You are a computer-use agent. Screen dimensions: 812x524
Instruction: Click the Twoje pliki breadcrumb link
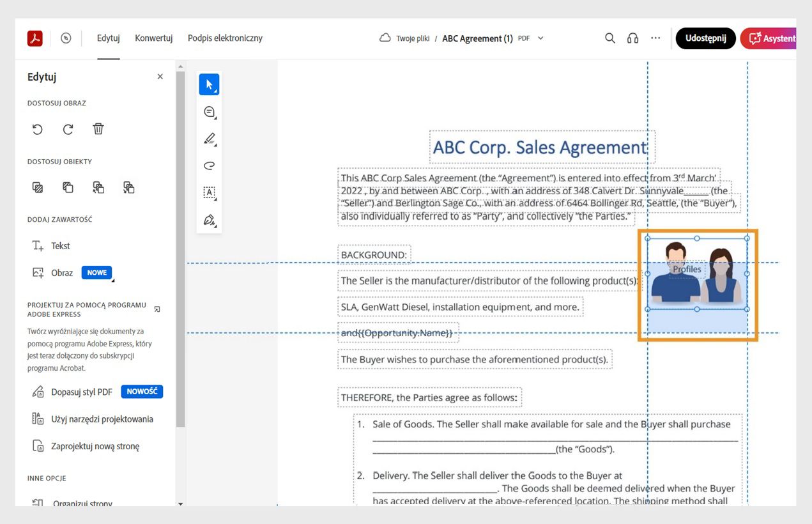(413, 38)
